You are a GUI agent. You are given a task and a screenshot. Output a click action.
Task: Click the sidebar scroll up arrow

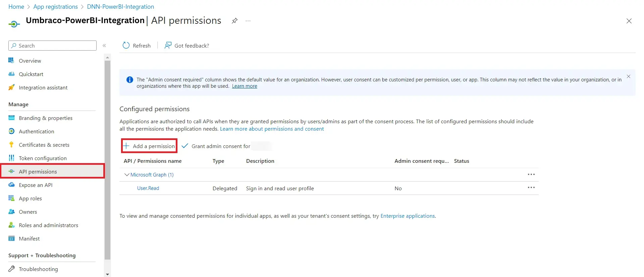pyautogui.click(x=107, y=57)
